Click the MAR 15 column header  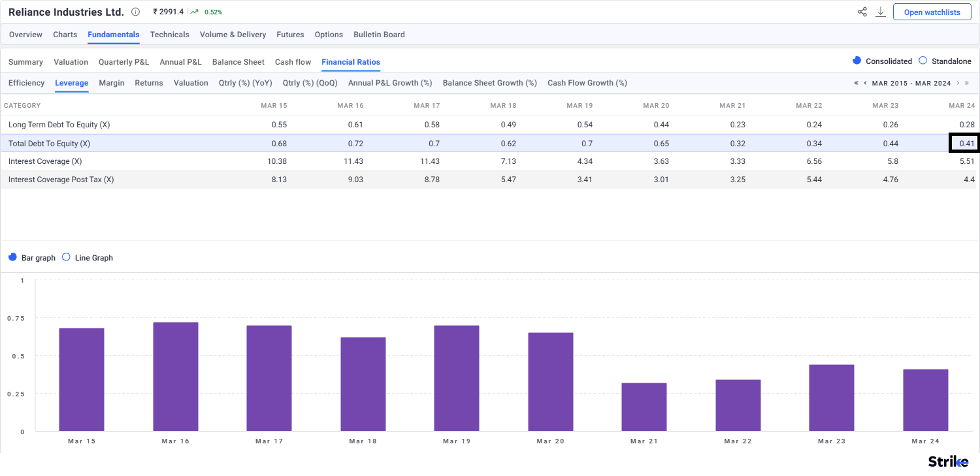pos(274,105)
